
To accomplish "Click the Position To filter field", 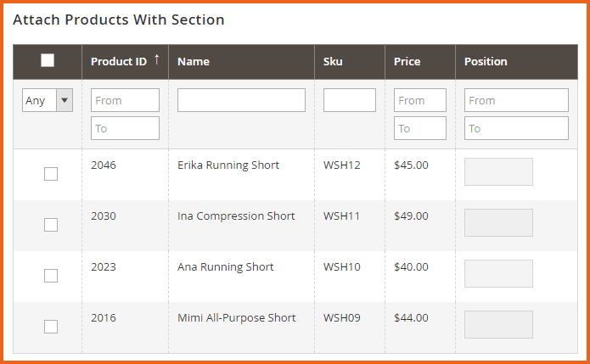I will pos(515,128).
